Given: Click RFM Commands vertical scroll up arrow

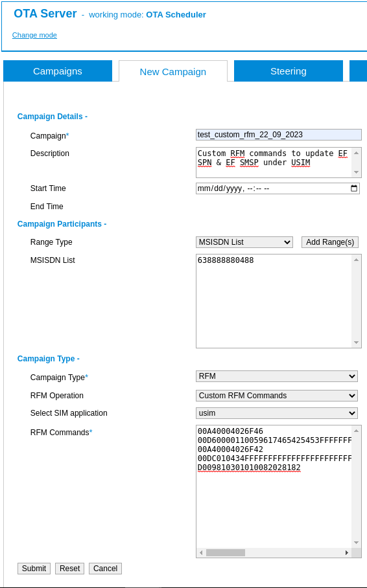Looking at the screenshot, I should (x=356, y=431).
